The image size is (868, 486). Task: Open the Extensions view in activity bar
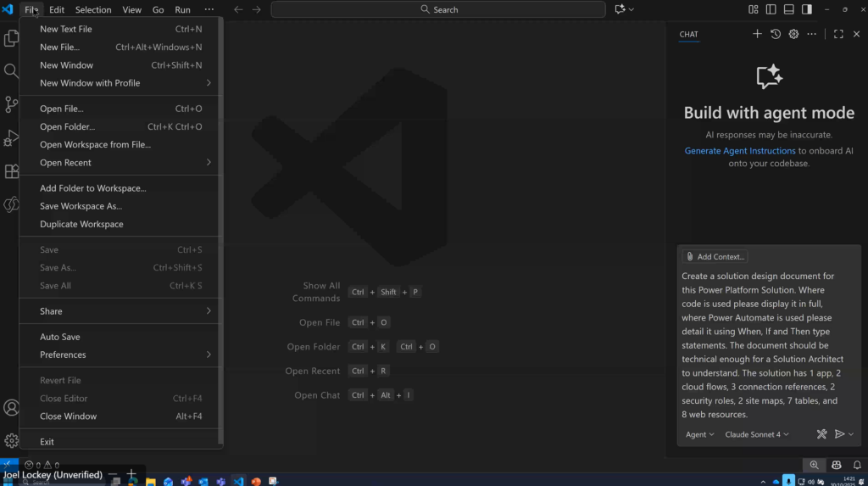[11, 171]
